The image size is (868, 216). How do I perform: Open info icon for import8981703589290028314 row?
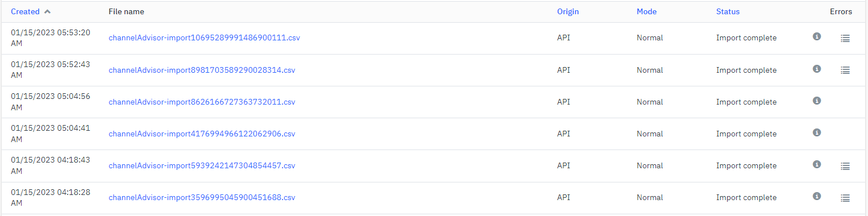pyautogui.click(x=817, y=69)
